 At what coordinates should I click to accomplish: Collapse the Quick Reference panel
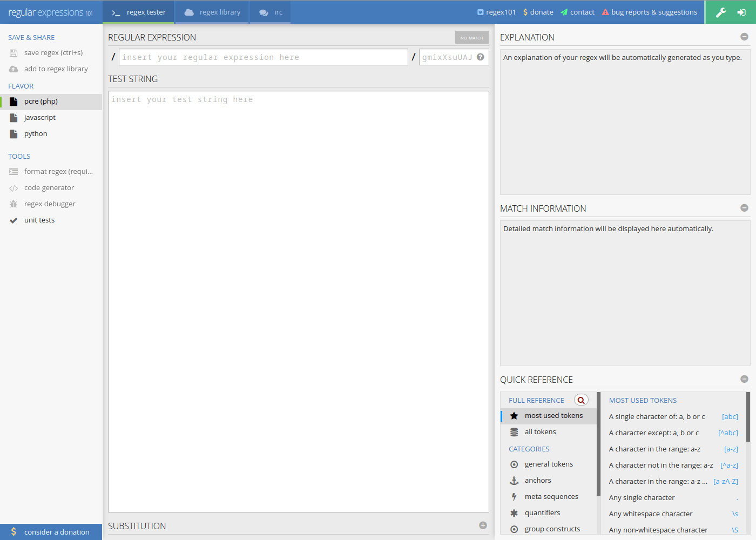coord(744,379)
